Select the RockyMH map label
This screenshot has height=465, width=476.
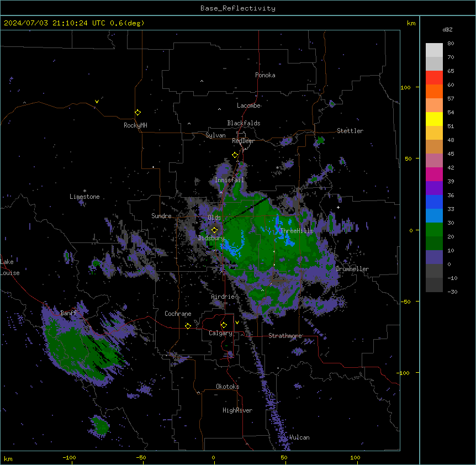(135, 125)
